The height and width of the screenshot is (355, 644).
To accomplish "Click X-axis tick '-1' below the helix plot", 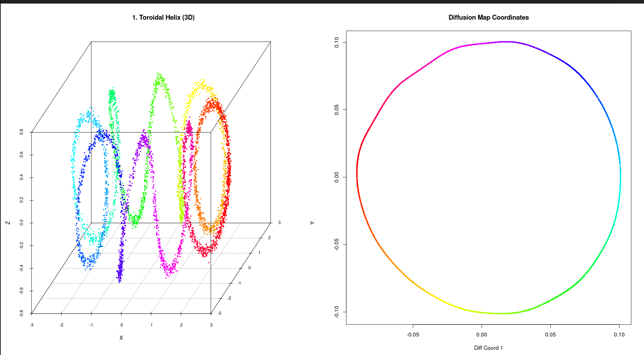I will 91,325.
